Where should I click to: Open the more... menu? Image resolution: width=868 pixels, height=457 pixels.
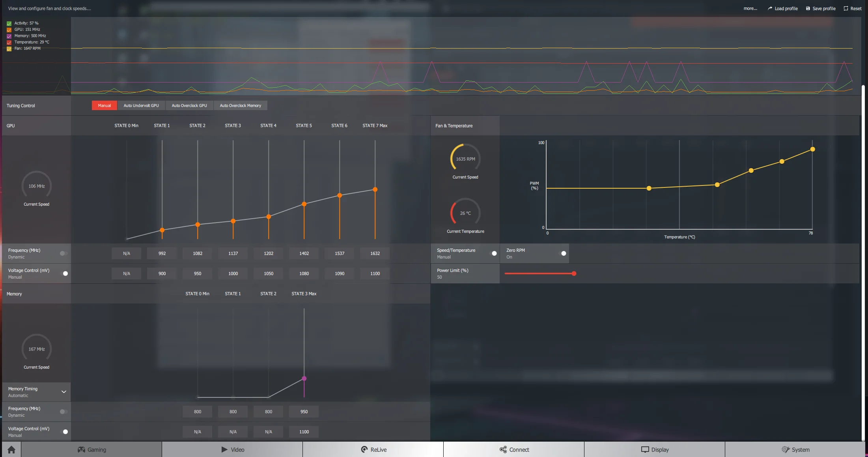click(750, 8)
